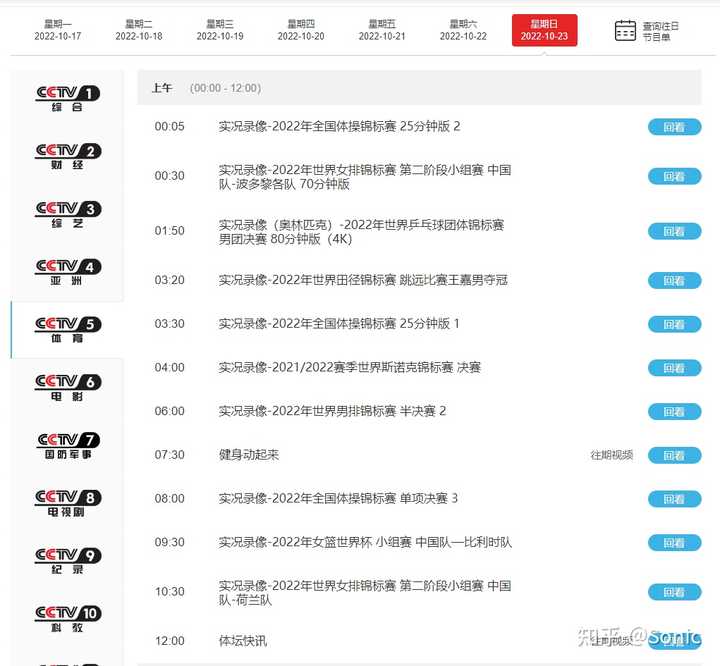The width and height of the screenshot is (720, 666).
Task: Click 回看 for the 04:00 snooker program
Action: [x=675, y=368]
